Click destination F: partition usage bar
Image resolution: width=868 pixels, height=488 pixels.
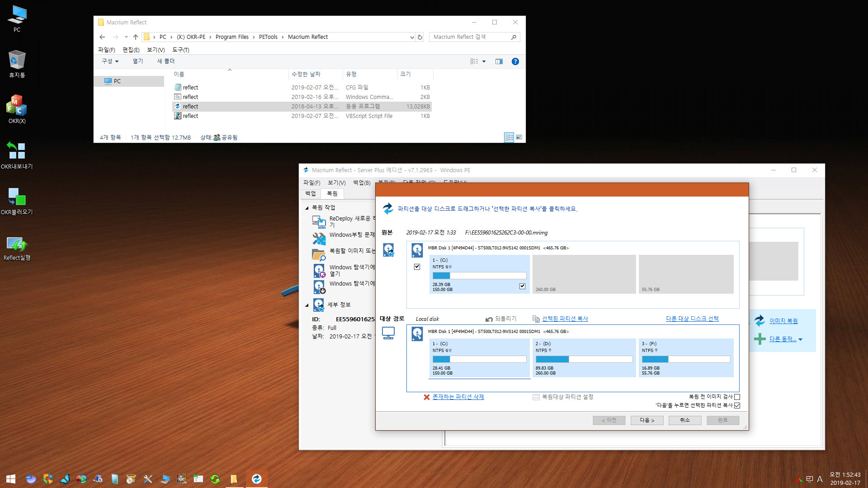[686, 359]
